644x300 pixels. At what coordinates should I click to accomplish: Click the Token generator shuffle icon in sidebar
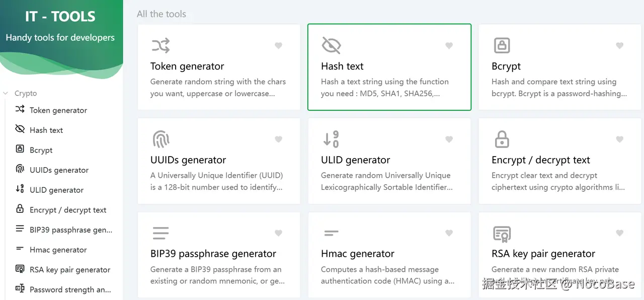coord(20,109)
